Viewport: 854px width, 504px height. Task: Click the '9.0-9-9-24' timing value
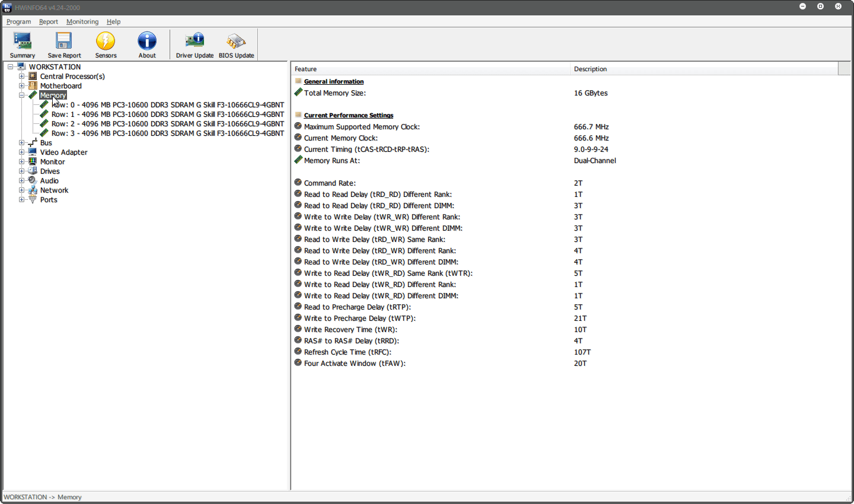[x=591, y=149]
